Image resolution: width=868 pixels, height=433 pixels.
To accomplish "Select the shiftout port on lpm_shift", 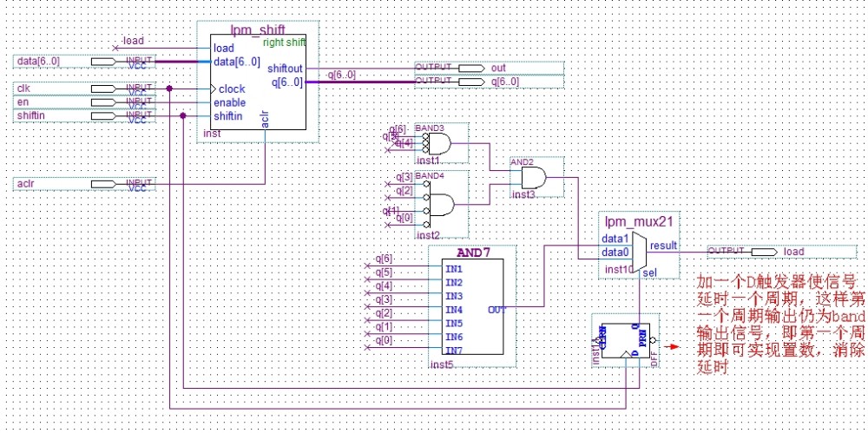I will click(x=285, y=69).
